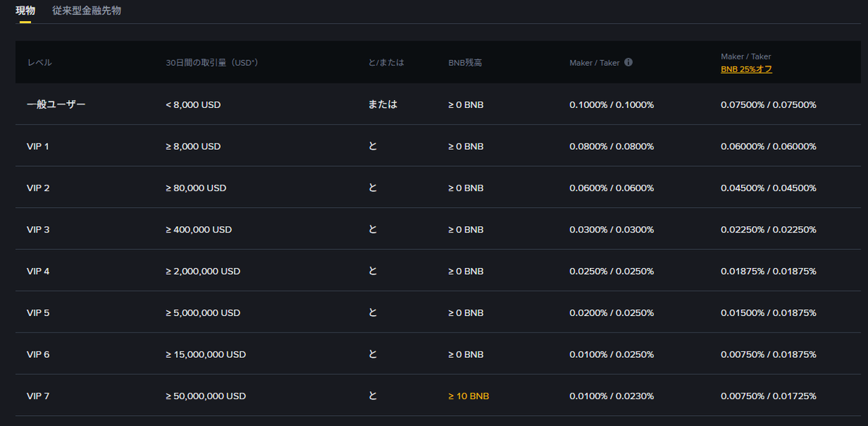
Task: Click '0.0600% / 0.0600%' fee value
Action: click(612, 188)
